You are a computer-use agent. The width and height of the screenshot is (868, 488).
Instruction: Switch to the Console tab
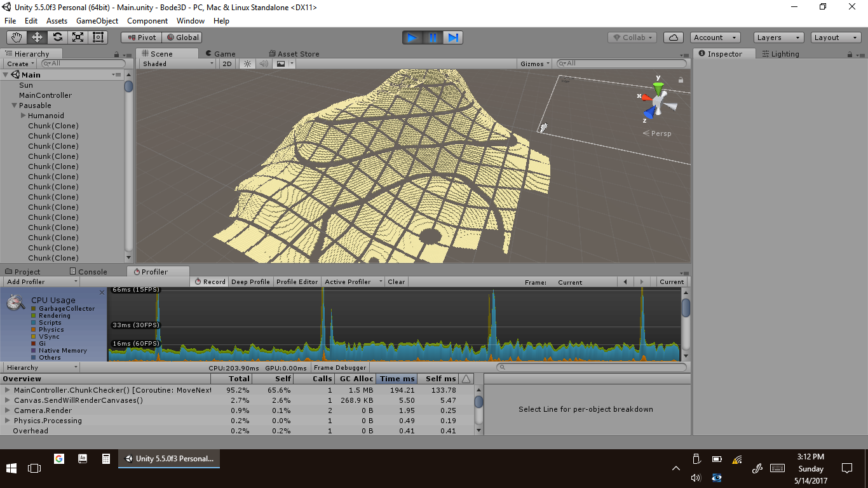[x=88, y=271]
